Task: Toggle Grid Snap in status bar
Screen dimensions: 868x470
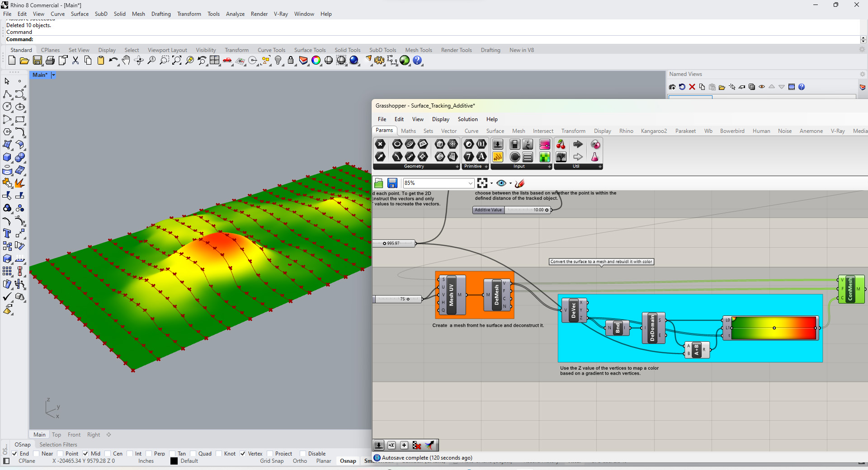Action: 272,461
